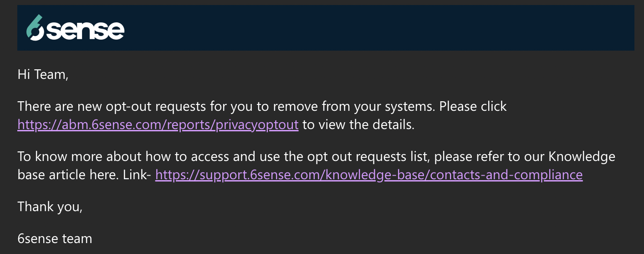Click the 'Hi Team,' greeting line
The image size is (644, 254).
(x=43, y=74)
